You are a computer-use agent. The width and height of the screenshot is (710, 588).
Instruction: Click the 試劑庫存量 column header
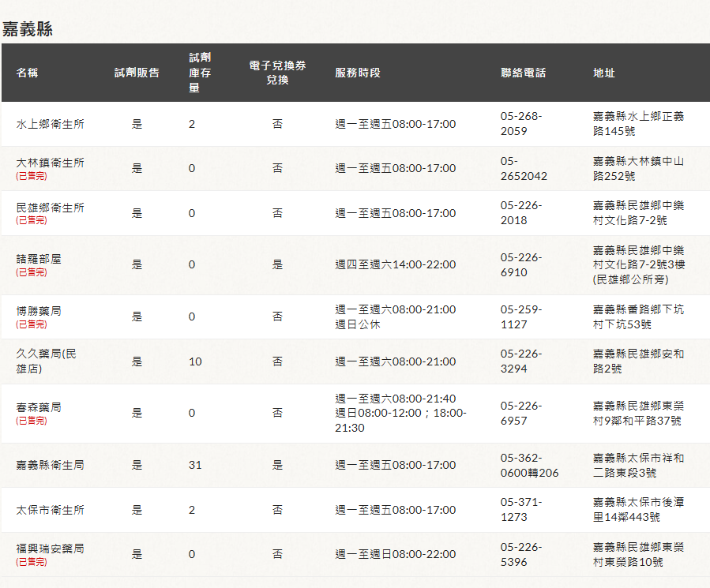(200, 73)
